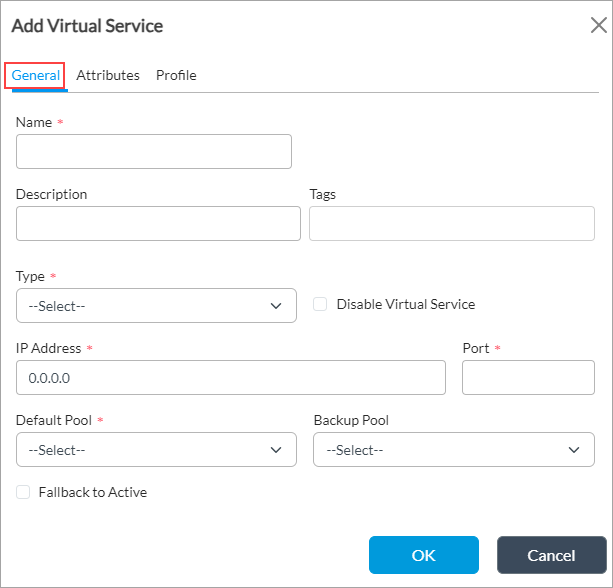The image size is (613, 588).
Task: Click the IP Address field showing 0.0.0.0
Action: 231,378
